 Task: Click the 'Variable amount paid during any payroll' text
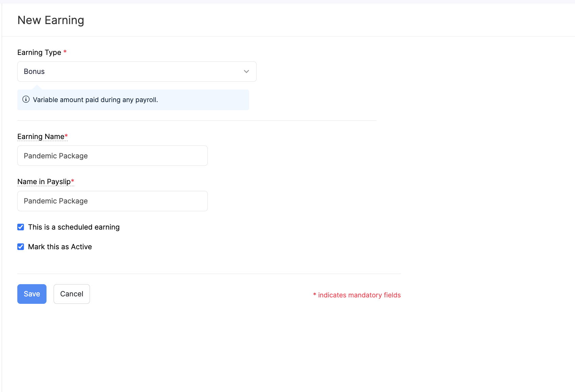[95, 100]
